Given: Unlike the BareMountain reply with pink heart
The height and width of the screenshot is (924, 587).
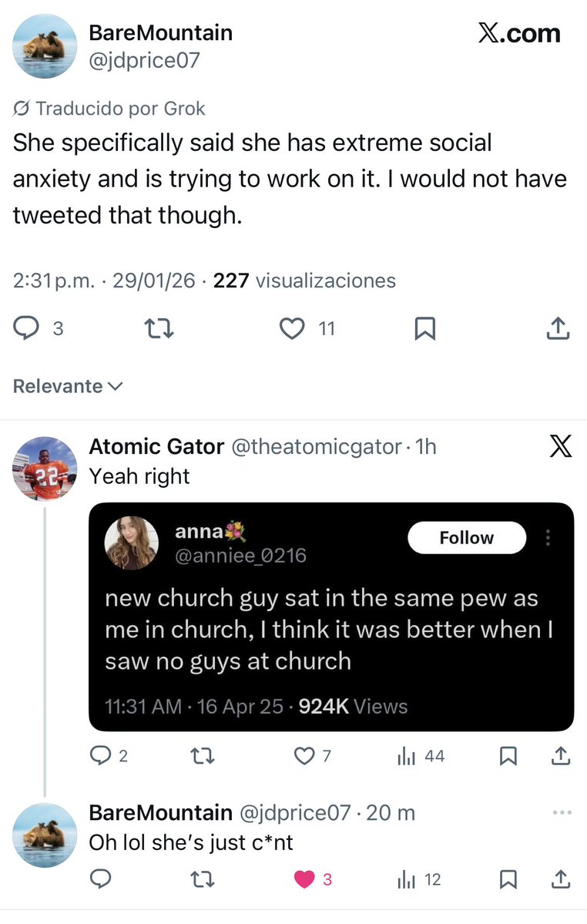Looking at the screenshot, I should [x=305, y=879].
